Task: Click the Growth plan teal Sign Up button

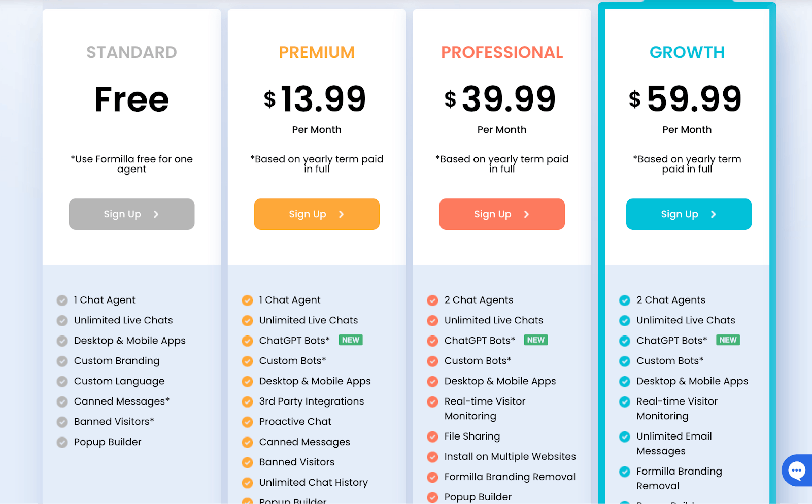Action: tap(689, 214)
